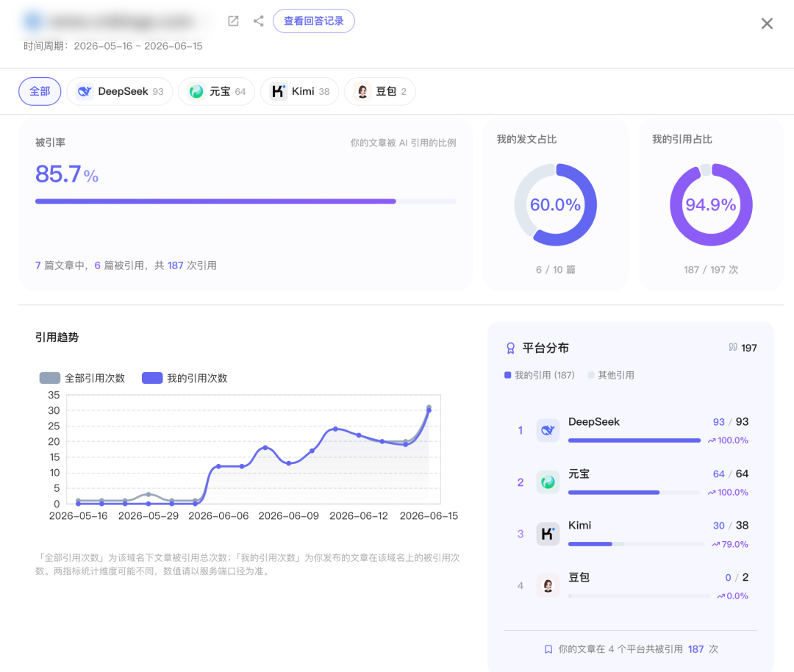Click the DeepSeek icon in platform ranking
794x672 pixels.
click(x=548, y=430)
